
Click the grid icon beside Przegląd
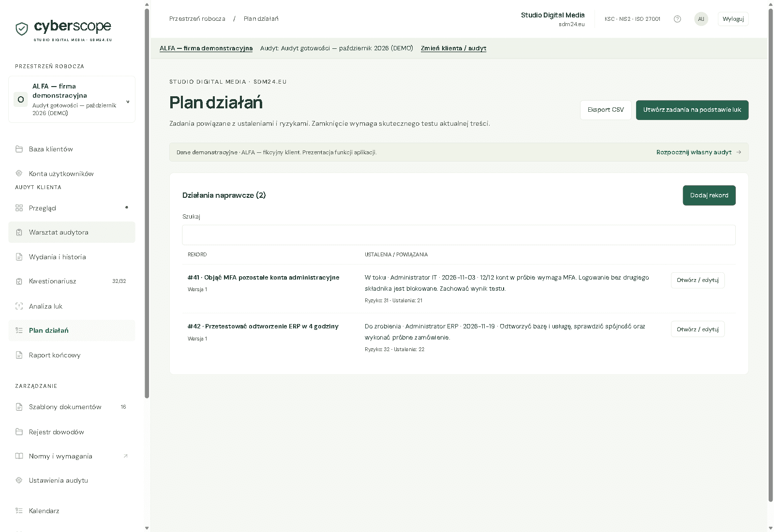point(19,208)
